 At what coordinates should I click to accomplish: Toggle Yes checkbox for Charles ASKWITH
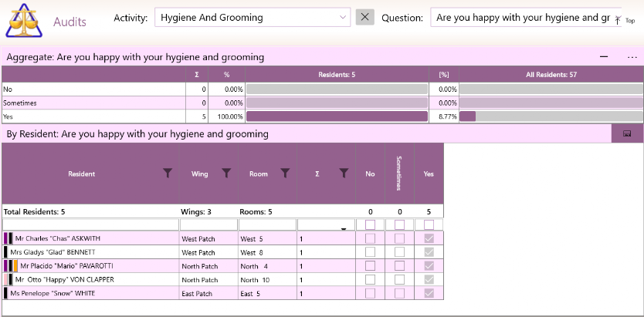(x=429, y=238)
